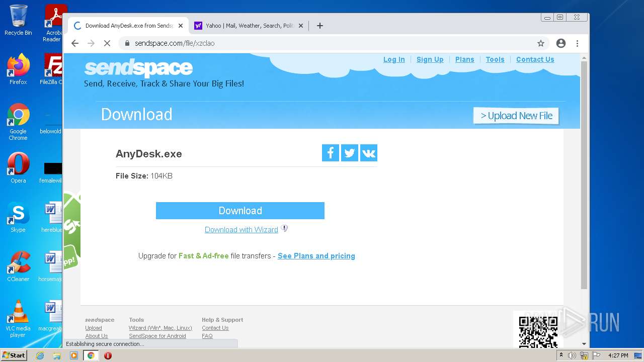Viewport: 644px width, 362px height.
Task: Select the Opera desktop shortcut
Action: click(18, 168)
